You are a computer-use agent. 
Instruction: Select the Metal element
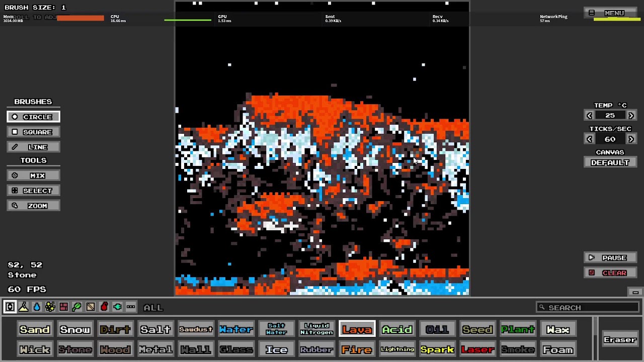155,349
